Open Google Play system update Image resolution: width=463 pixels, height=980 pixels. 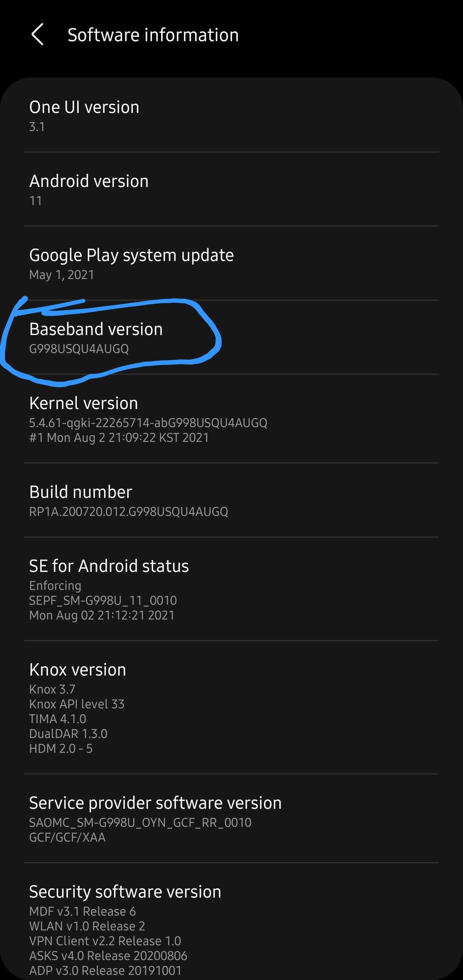(x=232, y=263)
